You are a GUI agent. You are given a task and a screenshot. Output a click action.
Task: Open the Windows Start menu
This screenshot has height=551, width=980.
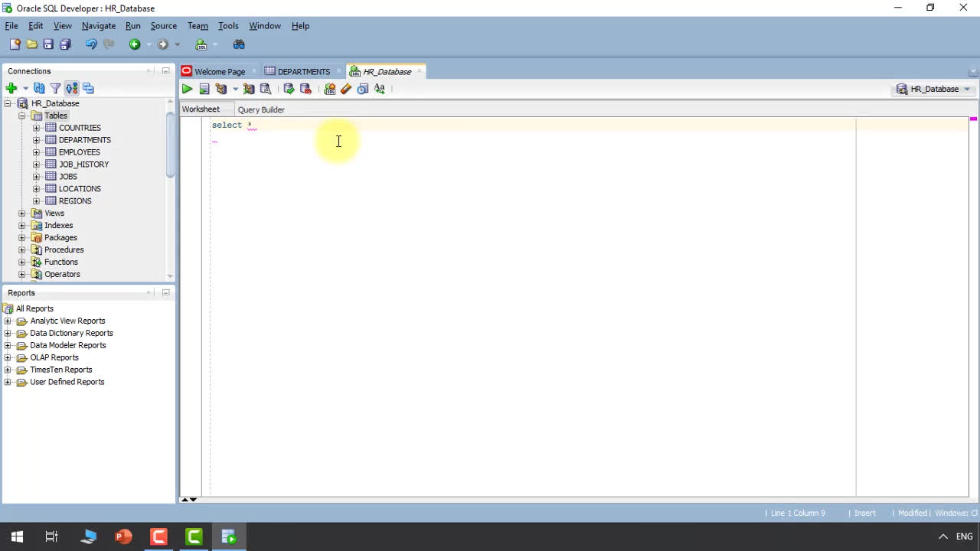(17, 536)
